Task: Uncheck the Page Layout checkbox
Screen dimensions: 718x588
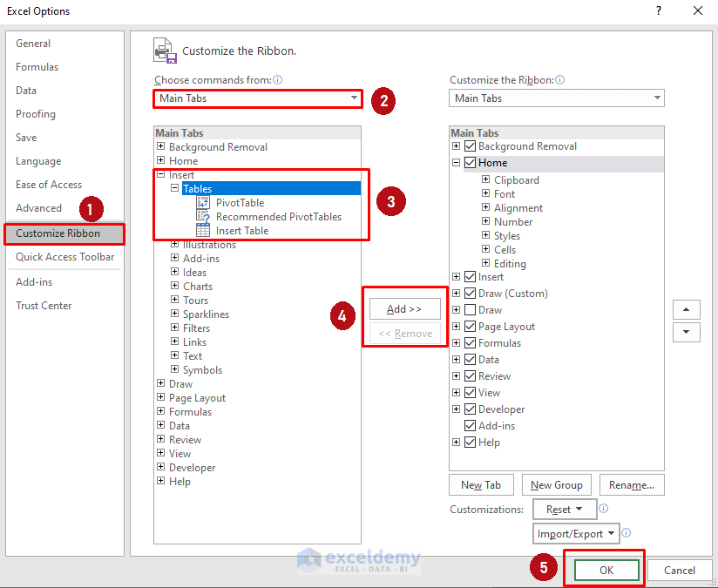Action: click(470, 327)
